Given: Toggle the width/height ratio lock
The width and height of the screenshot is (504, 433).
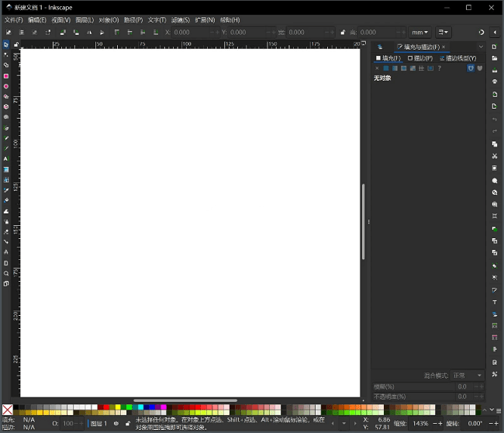Looking at the screenshot, I should coord(343,33).
